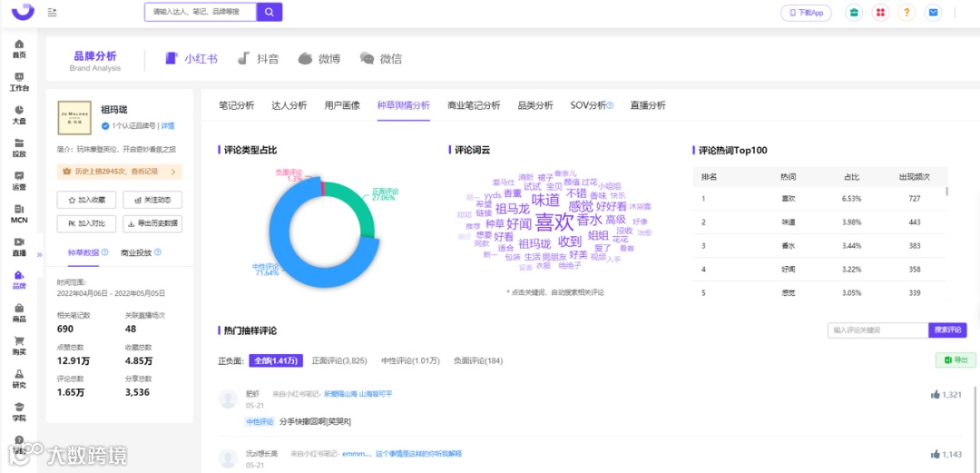This screenshot has width=980, height=473.
Task: Open note link 所爱隔山海 山海皆可平
Action: tap(358, 394)
